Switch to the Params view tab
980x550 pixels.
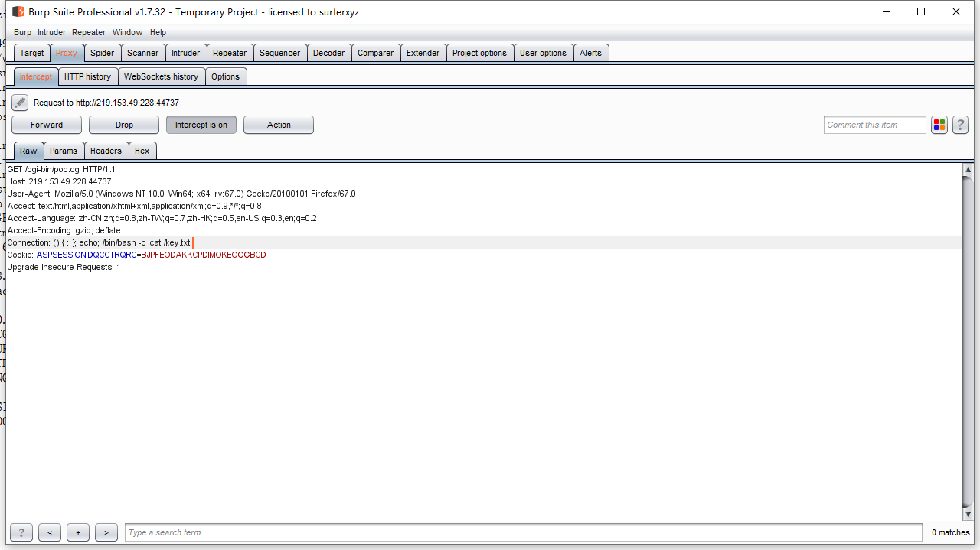[64, 151]
